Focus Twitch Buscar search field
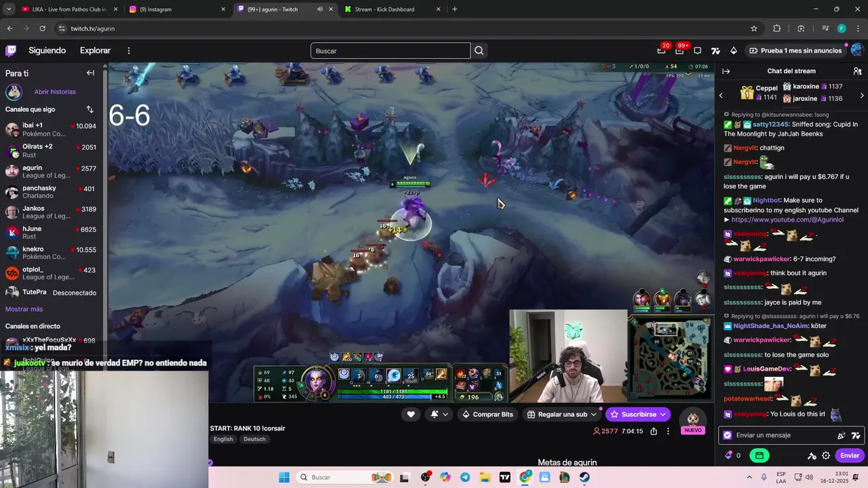 391,51
